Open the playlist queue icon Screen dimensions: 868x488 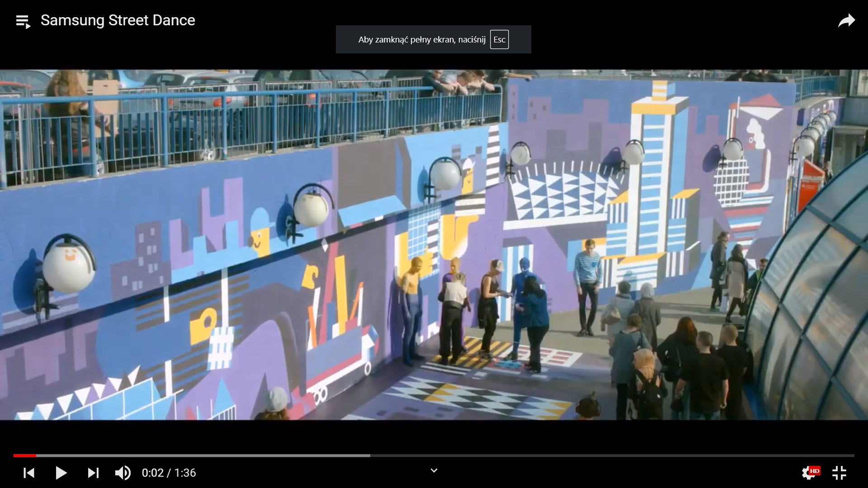[x=23, y=21]
